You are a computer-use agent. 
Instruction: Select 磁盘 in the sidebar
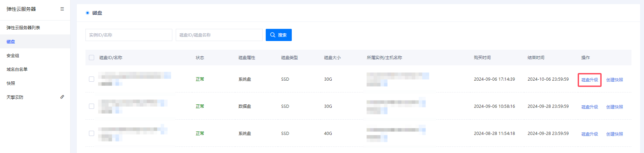point(11,42)
